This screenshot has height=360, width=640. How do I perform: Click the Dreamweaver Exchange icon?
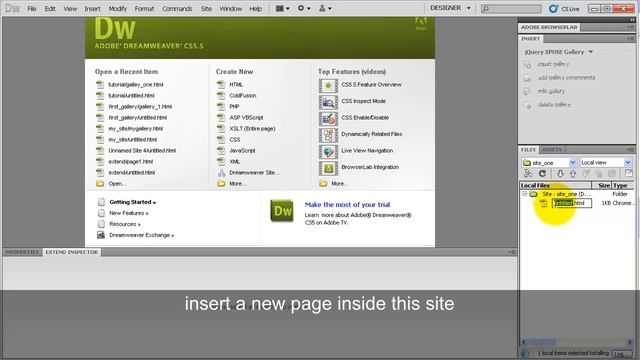101,235
